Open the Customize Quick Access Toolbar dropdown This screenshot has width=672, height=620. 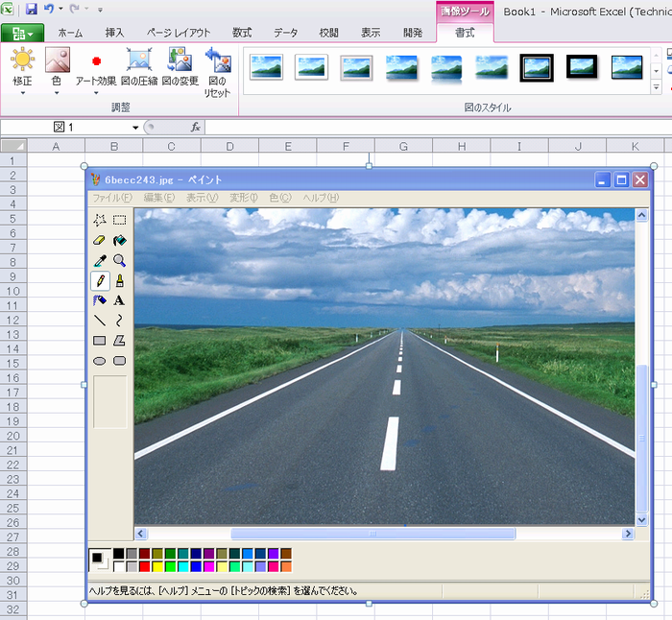(100, 9)
